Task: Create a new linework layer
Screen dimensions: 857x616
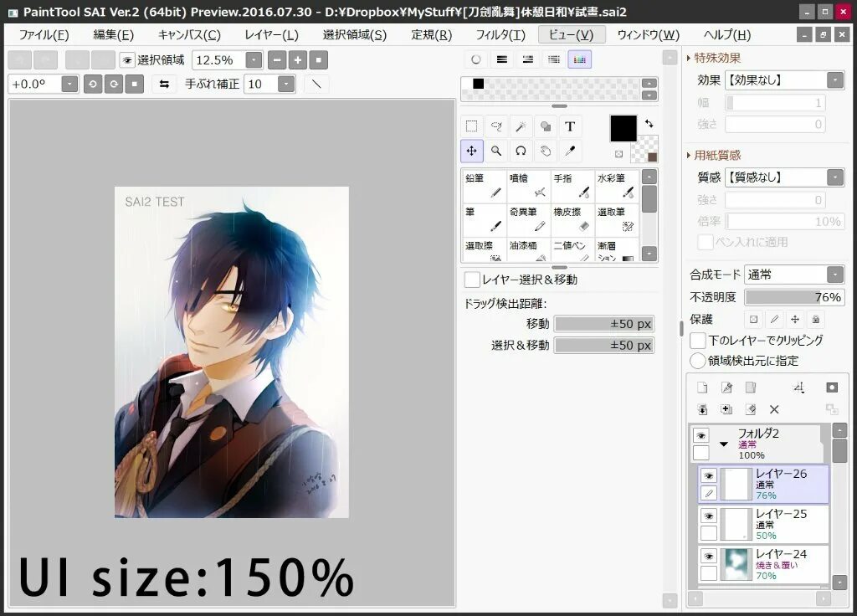Action: tap(726, 388)
